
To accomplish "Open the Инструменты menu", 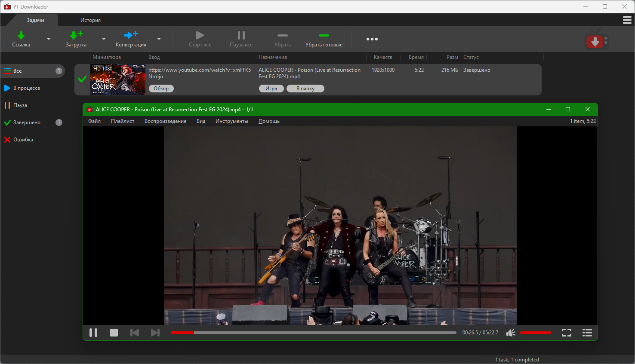I will tap(232, 121).
